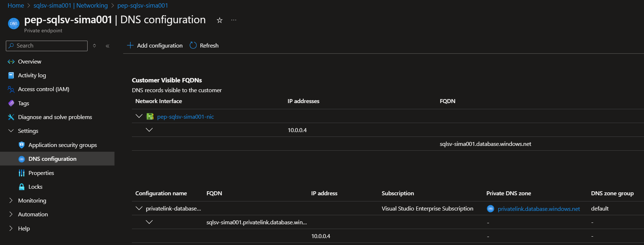644x245 pixels.
Task: Collapse the 10.0.0.4 IP address row
Action: tap(149, 130)
